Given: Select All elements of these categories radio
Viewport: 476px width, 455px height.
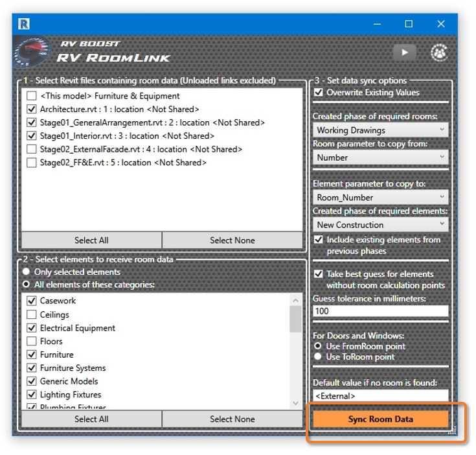Looking at the screenshot, I should tap(26, 285).
